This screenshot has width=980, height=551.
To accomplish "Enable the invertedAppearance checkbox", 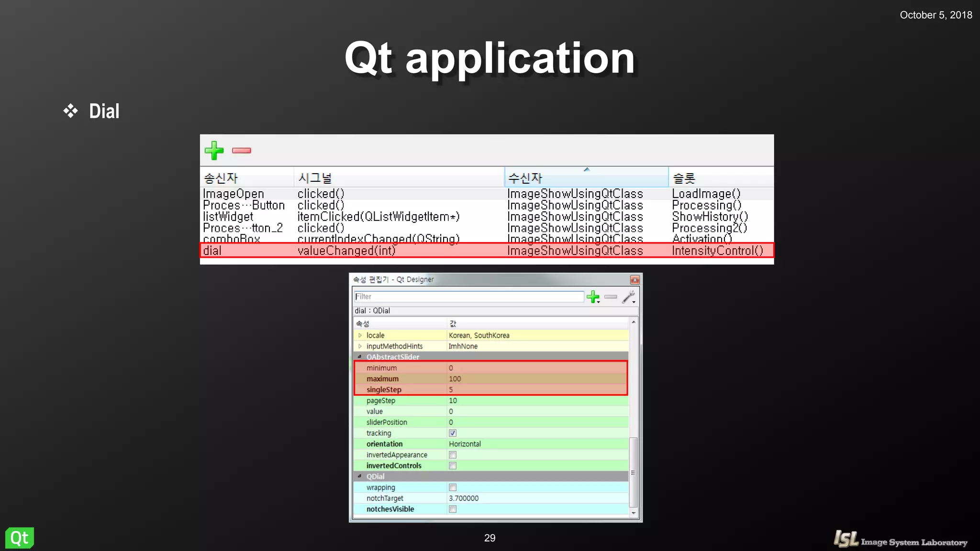I will click(x=453, y=455).
